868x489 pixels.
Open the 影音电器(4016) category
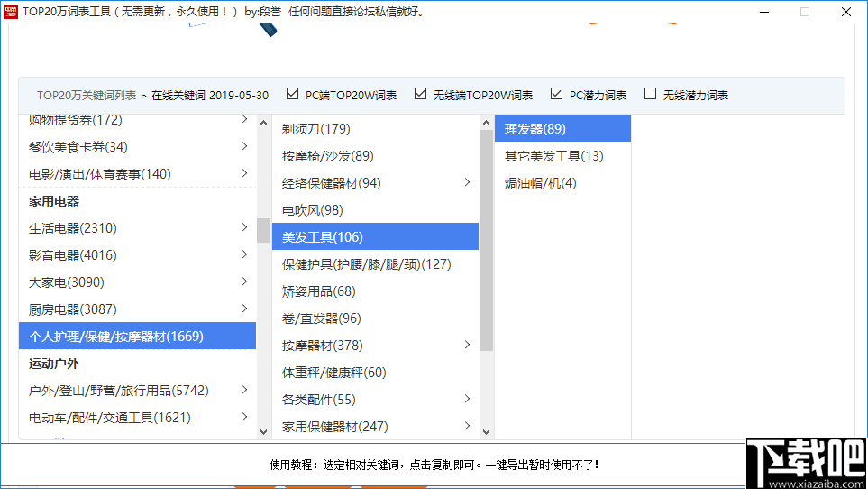(x=73, y=255)
